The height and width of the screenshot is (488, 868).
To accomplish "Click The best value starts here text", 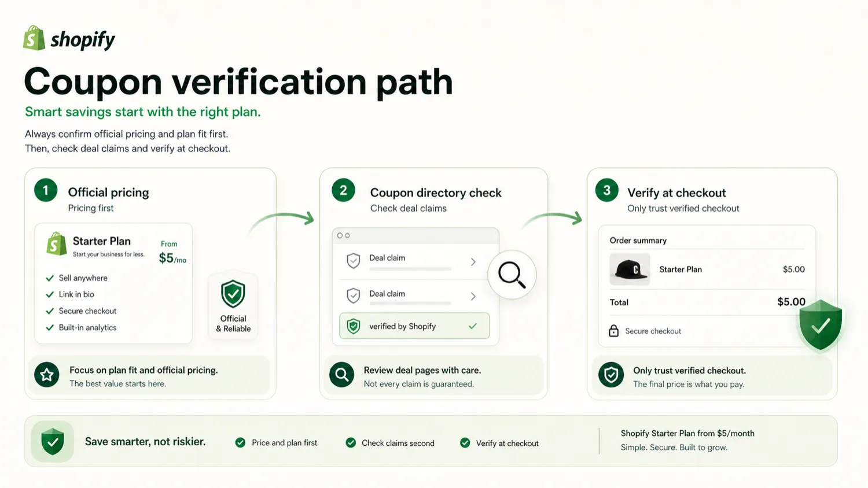I will coord(117,383).
